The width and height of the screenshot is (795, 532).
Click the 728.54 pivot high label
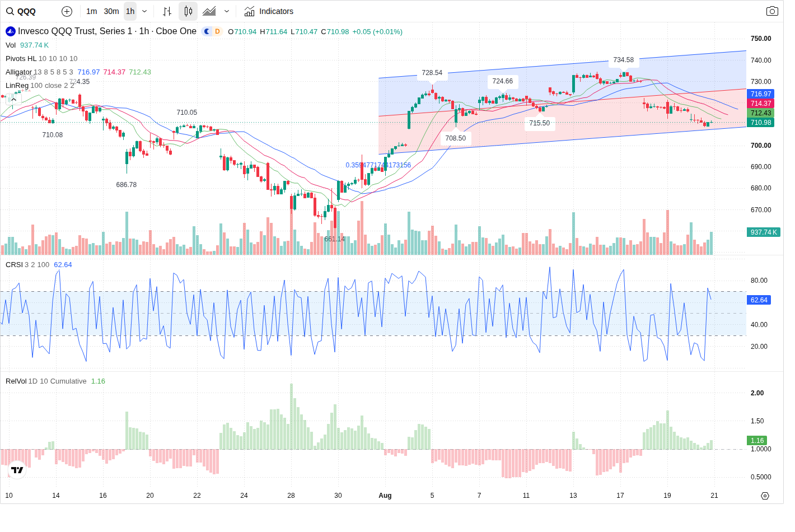[x=432, y=73]
